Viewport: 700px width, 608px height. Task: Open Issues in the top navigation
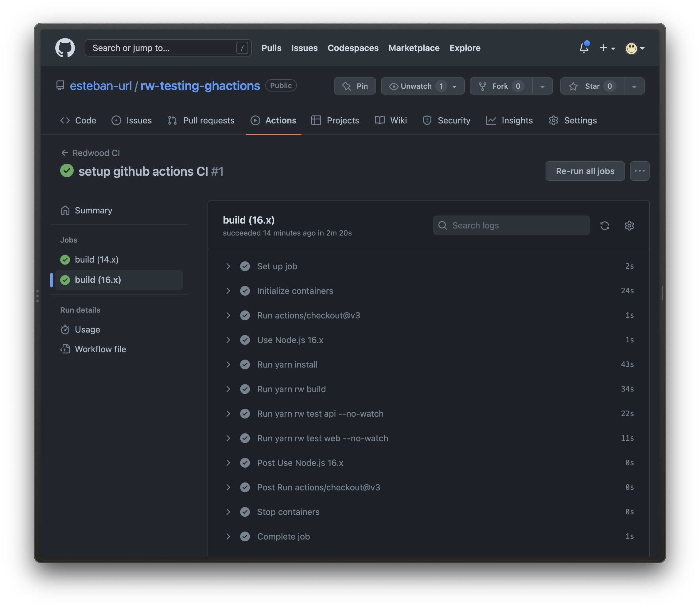click(304, 48)
